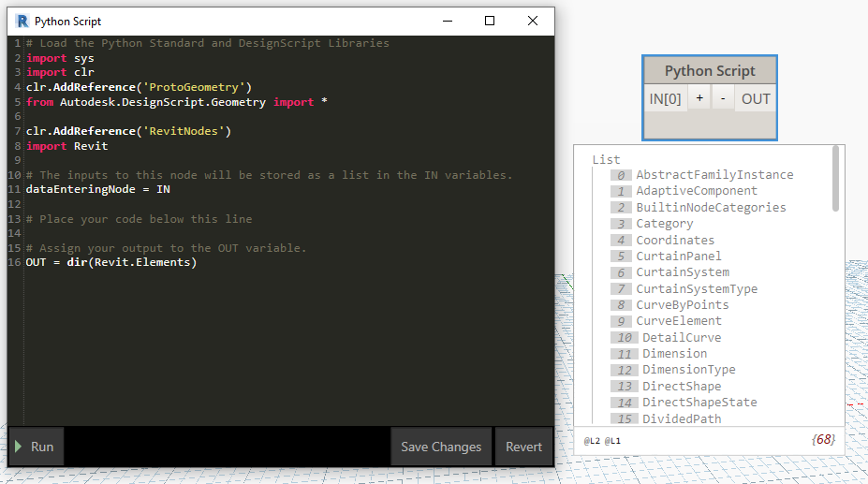Remove an input port with minus button

pos(723,98)
